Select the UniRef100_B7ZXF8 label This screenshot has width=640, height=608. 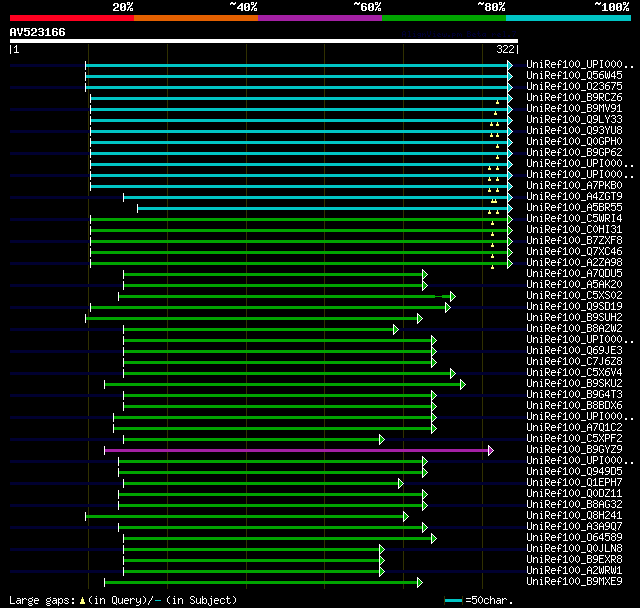pyautogui.click(x=574, y=241)
